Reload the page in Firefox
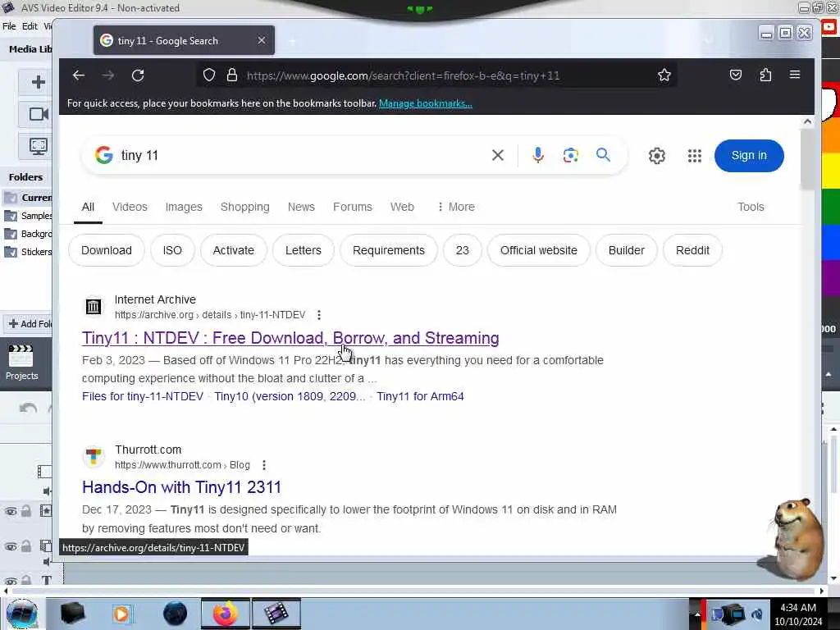 [x=138, y=75]
